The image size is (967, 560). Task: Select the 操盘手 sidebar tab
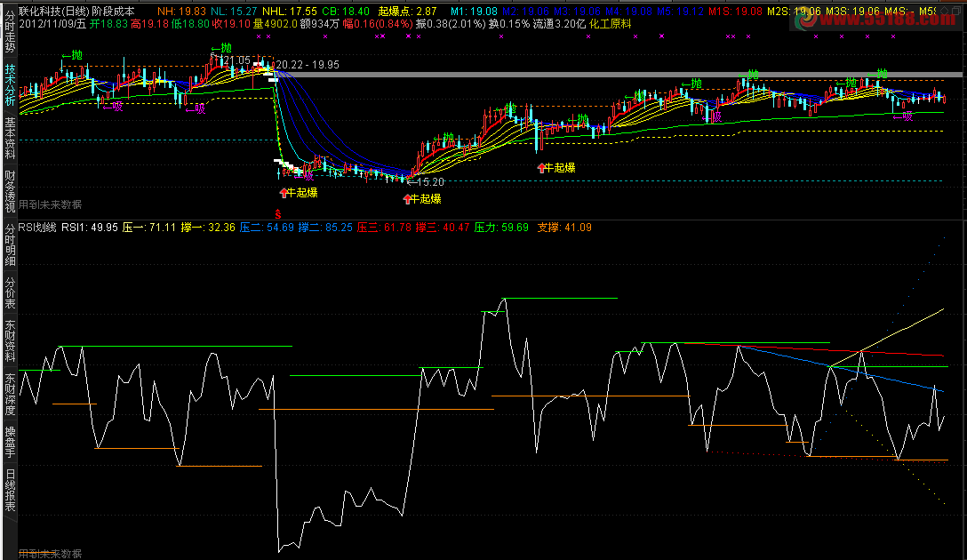[x=10, y=442]
